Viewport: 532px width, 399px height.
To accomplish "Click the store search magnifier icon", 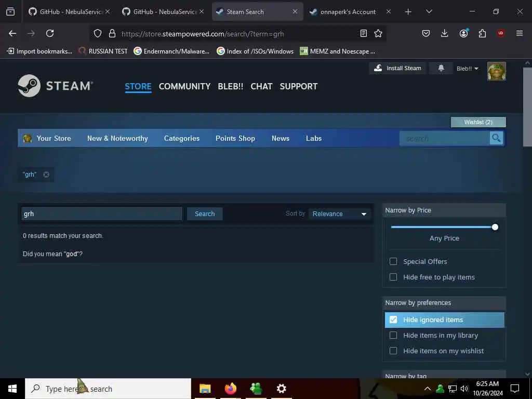I will 496,138.
